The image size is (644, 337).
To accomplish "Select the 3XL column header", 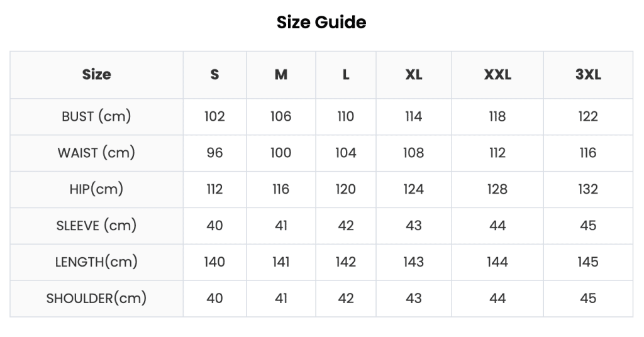I will point(588,75).
